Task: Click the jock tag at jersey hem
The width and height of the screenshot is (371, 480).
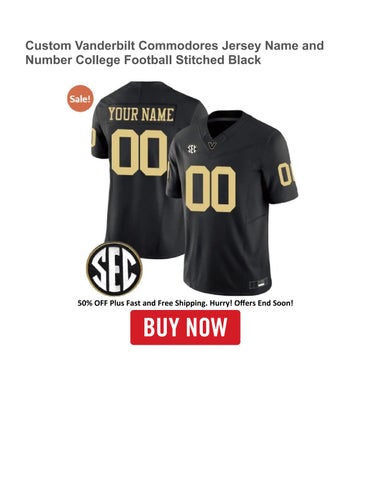Action: pos(259,284)
